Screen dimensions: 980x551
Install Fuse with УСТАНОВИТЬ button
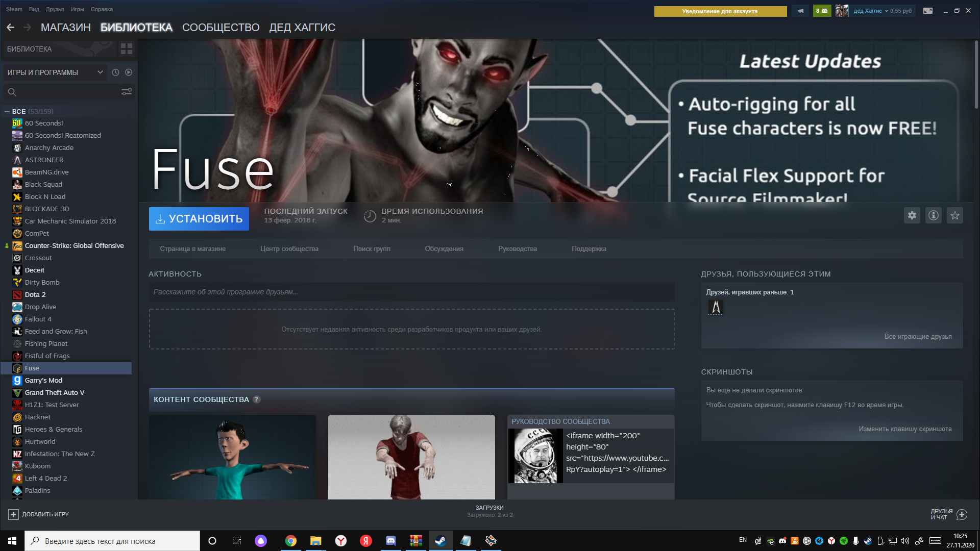(199, 218)
